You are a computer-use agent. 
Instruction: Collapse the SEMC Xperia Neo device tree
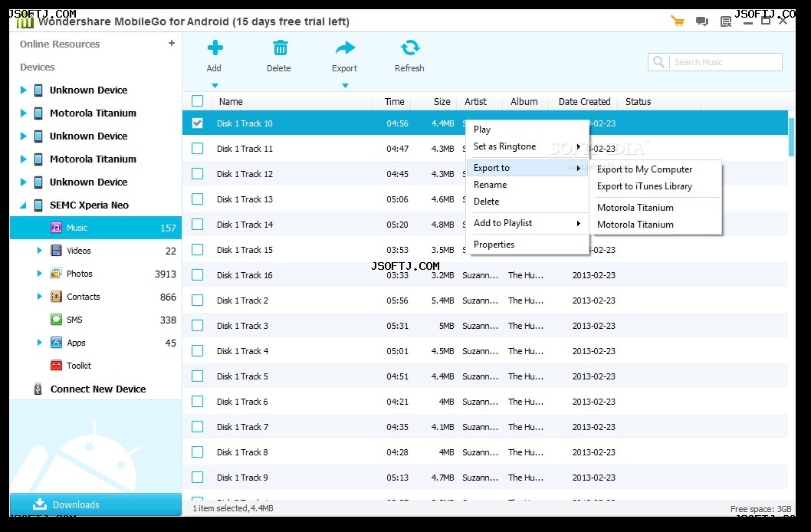pos(23,205)
